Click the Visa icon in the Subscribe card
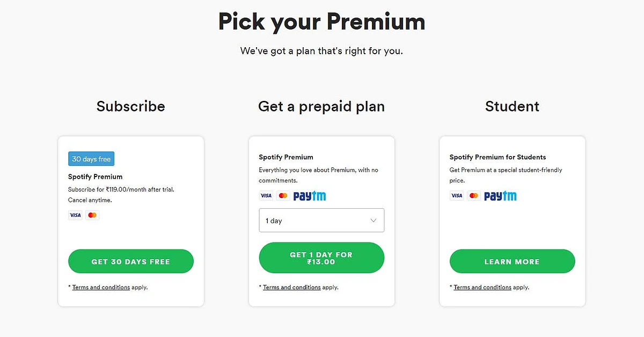 [75, 215]
